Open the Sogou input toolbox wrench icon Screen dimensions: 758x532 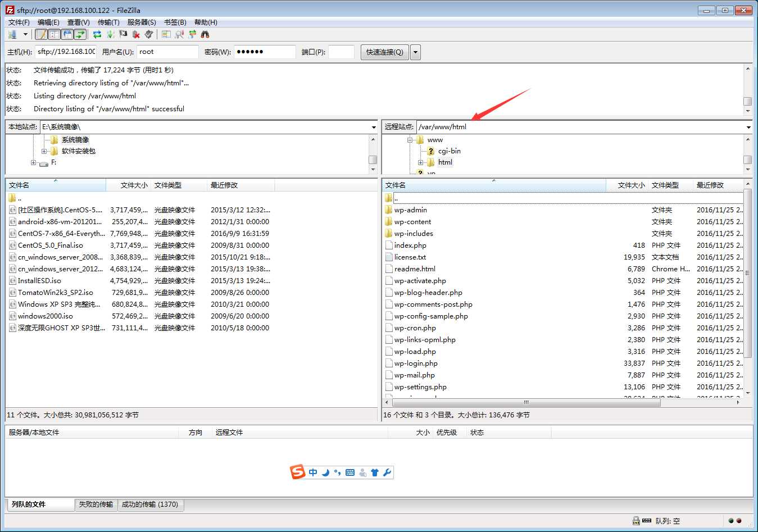(387, 472)
